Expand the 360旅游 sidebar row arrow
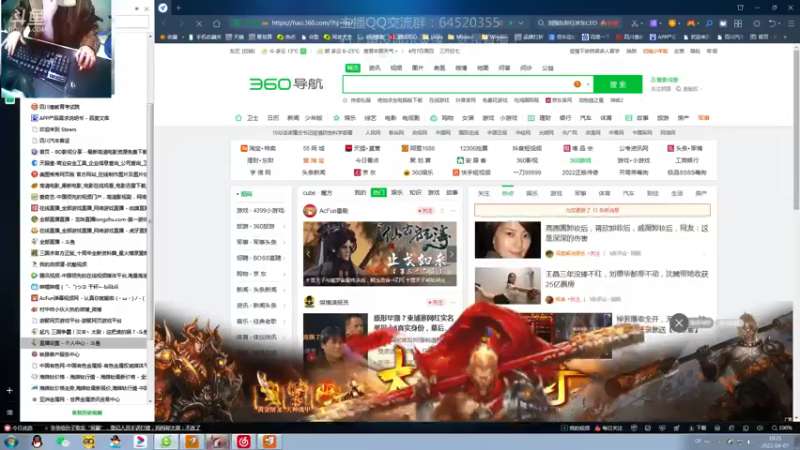 (284, 227)
